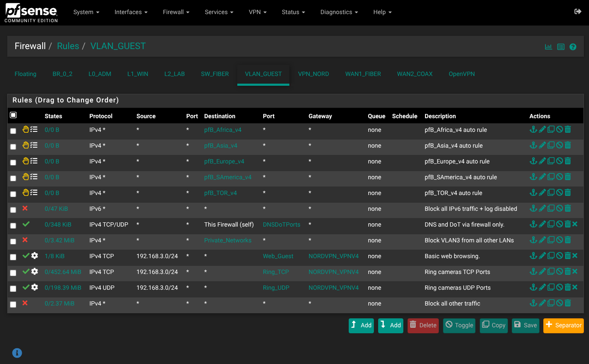589x364 pixels.
Task: Switch to the VPN_NORD tab
Action: pyautogui.click(x=314, y=74)
